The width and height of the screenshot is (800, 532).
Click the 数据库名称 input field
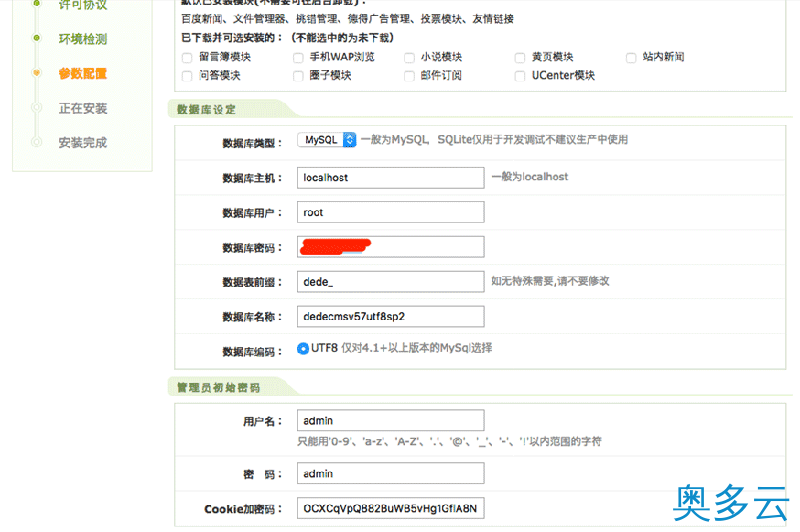point(391,316)
